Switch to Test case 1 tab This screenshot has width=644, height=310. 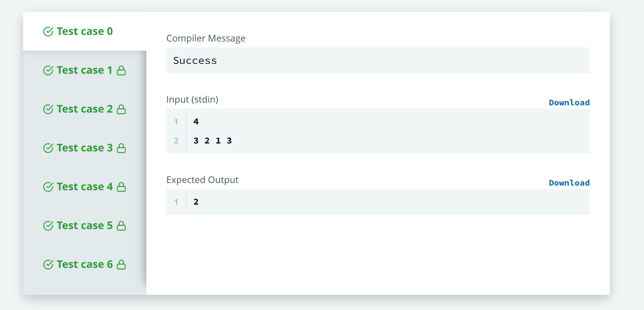[85, 70]
